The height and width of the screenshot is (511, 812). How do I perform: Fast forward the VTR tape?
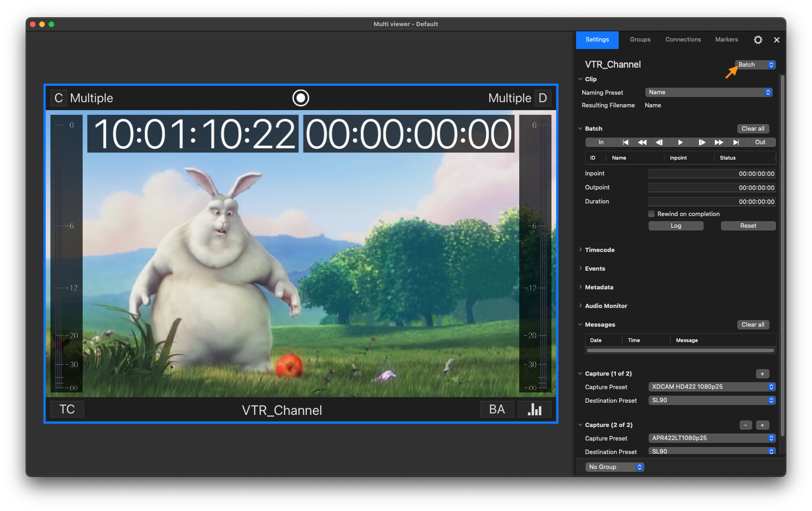[x=719, y=142]
